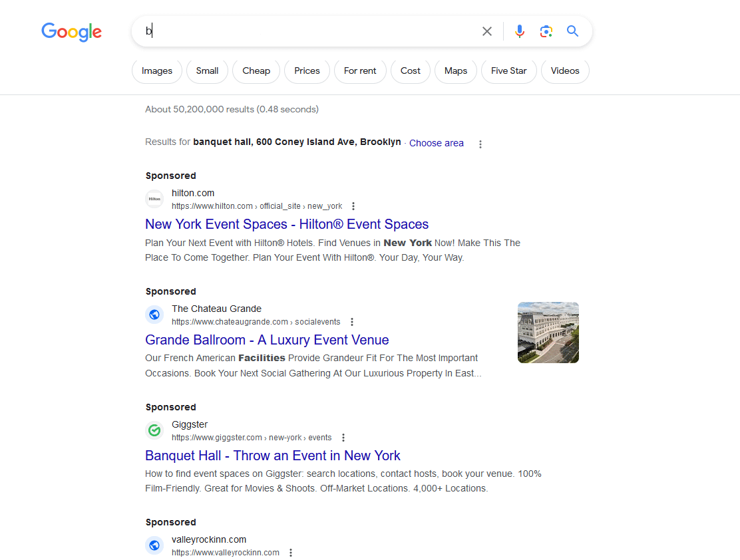Open three-dot menu for Chateau Grande ad
Screen dimensions: 740x560
tap(352, 322)
